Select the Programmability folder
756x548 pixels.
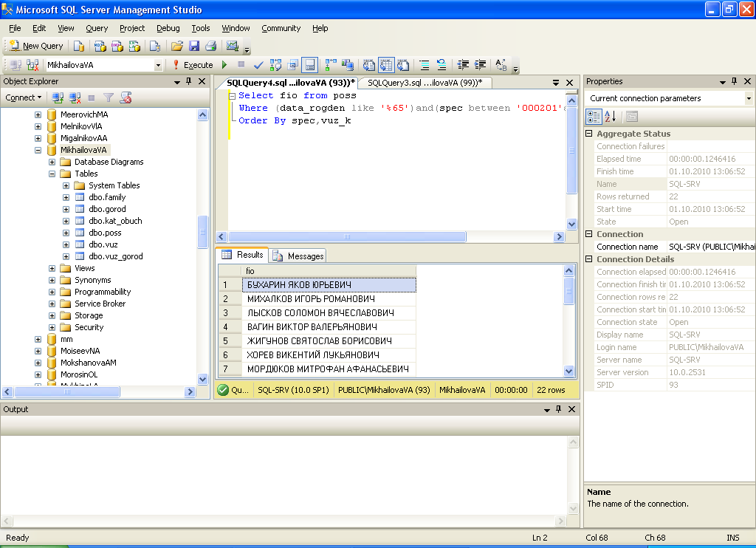click(x=103, y=292)
